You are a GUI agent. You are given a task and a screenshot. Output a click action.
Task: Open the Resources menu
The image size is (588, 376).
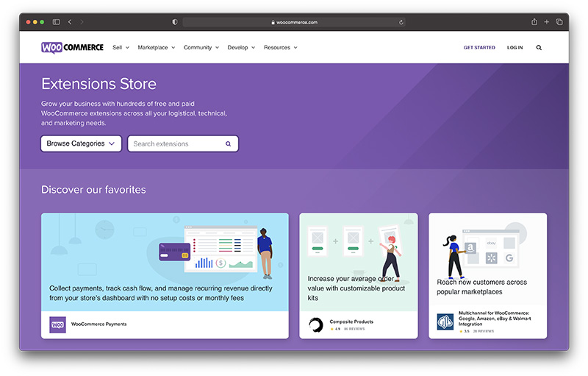coord(280,48)
